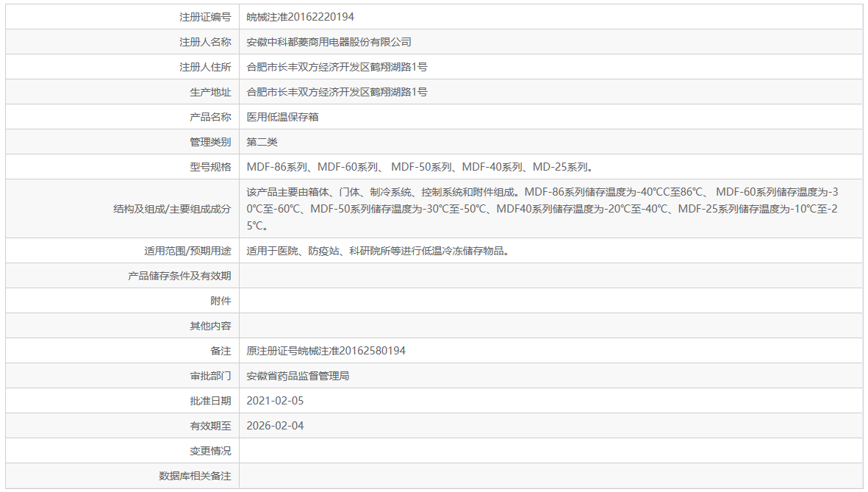868x492 pixels.
Task: Click remark 原注册证号皖械注准20162580194
Action: 326,351
